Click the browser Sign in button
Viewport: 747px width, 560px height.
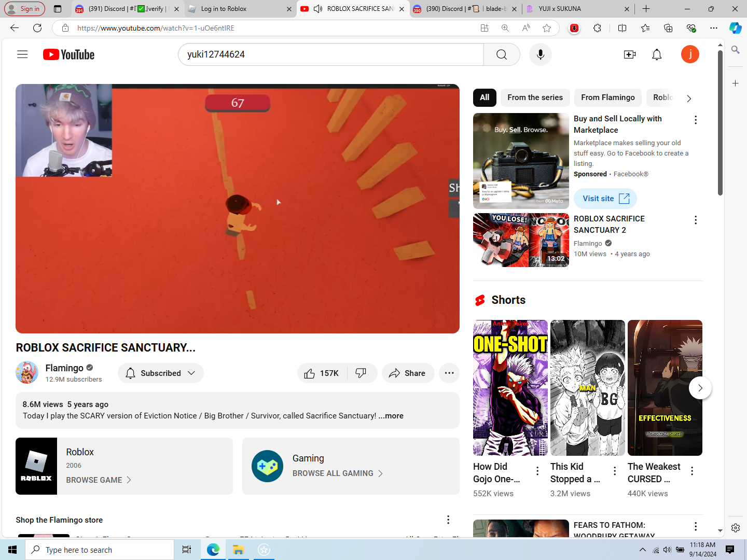(24, 9)
